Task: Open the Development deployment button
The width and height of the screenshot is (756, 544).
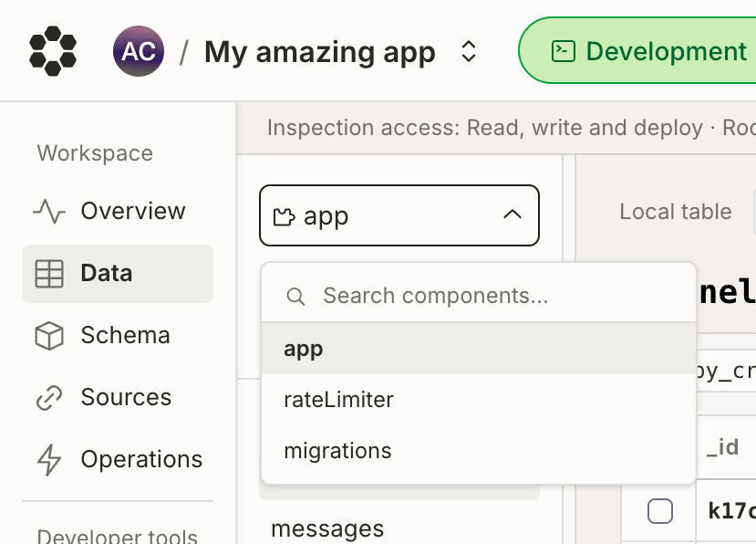Action: [637, 50]
